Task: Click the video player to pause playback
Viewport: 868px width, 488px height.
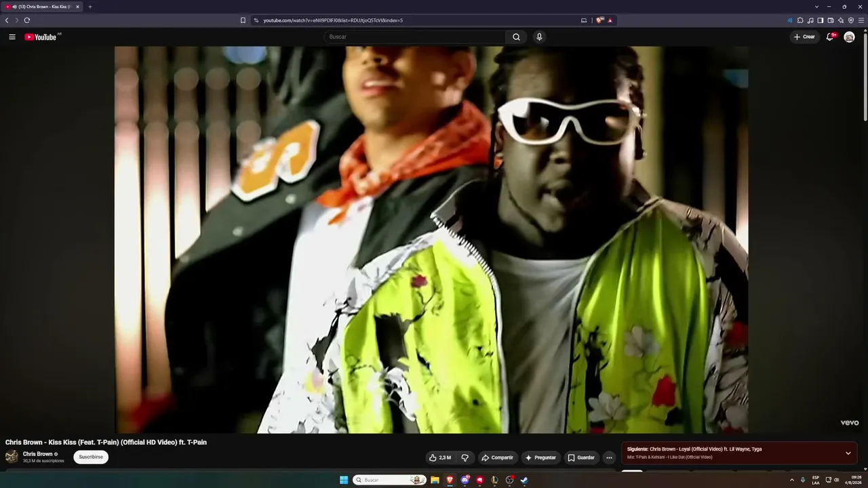Action: point(431,239)
